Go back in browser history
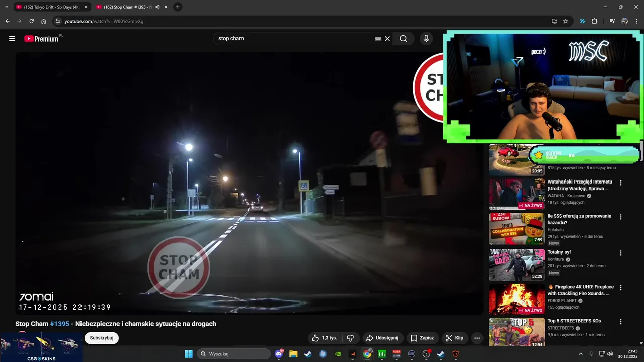 8,21
